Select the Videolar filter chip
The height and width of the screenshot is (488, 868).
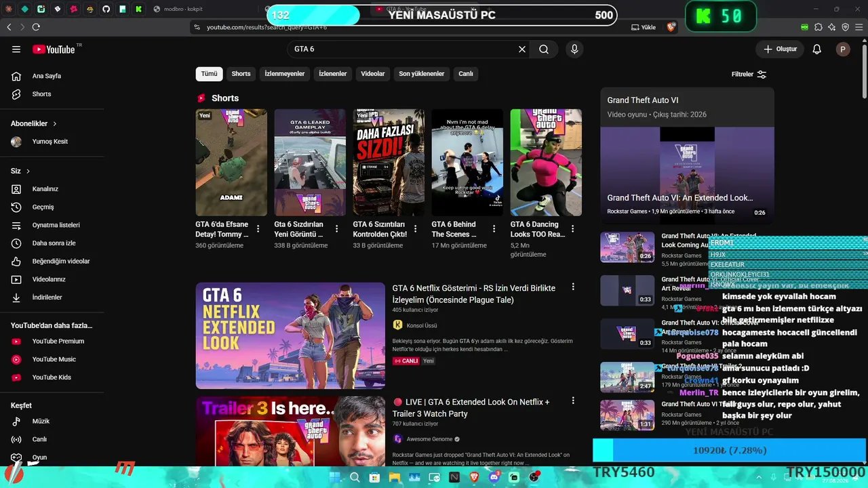click(x=373, y=74)
